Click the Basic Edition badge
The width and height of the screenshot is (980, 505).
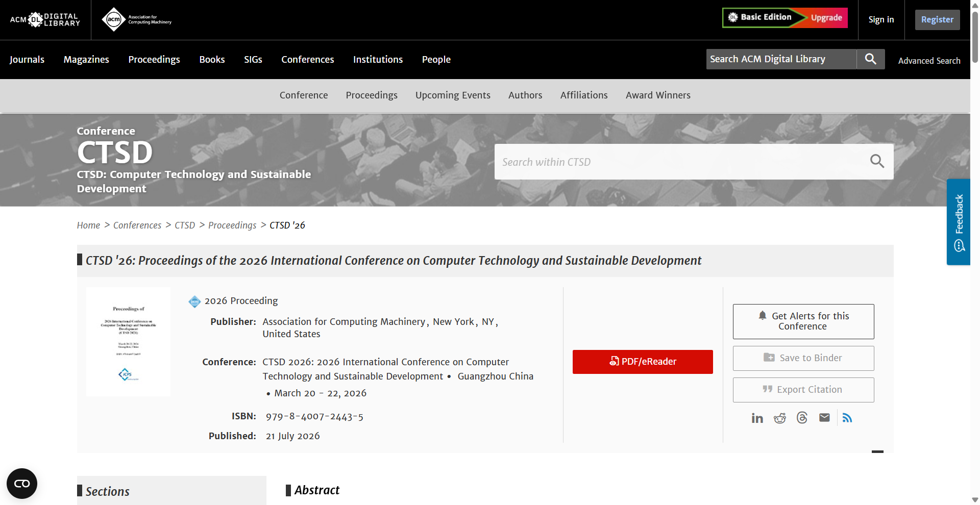[761, 17]
